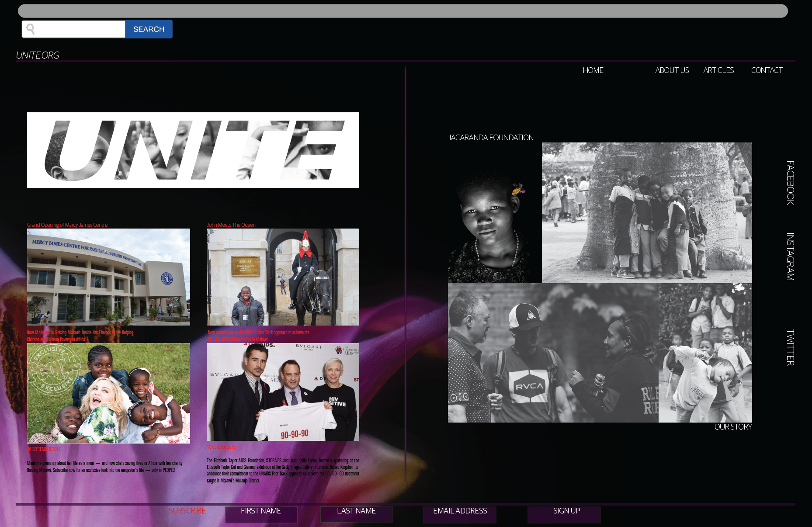Open the vertical FACEBOOK link

(x=790, y=183)
